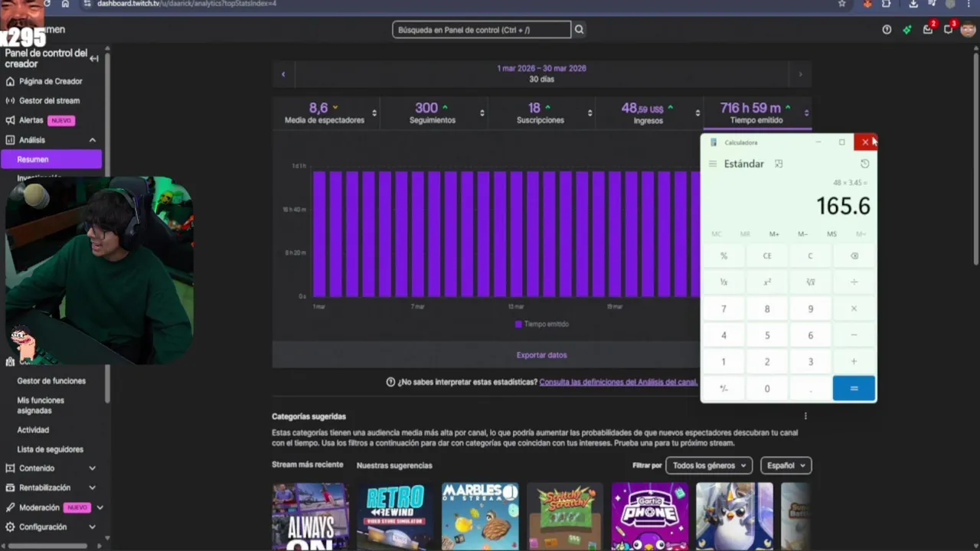The image size is (980, 551).
Task: Open the Retro Rewind category thumbnail
Action: (x=395, y=516)
